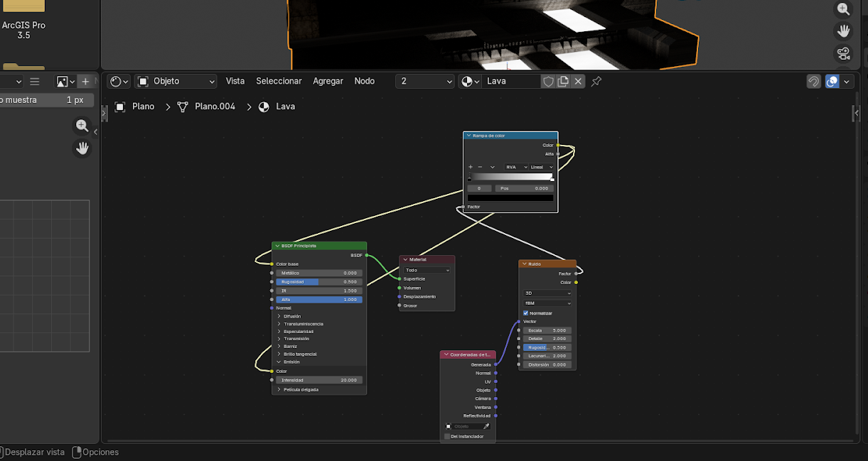Viewport: 868px width, 461px height.
Task: Toggle the node editor overlays button
Action: 832,82
